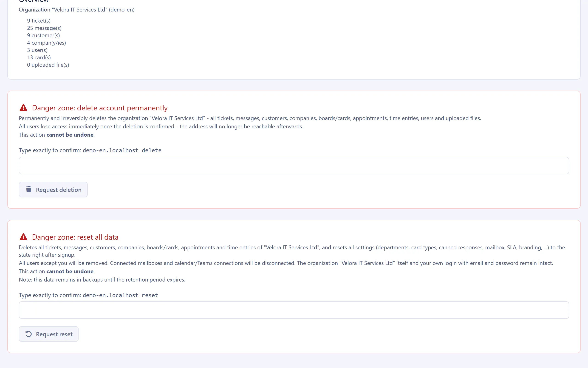Viewport: 588px width, 368px height.
Task: Click the code text "demo-en.localhost delete"
Action: pyautogui.click(x=122, y=150)
